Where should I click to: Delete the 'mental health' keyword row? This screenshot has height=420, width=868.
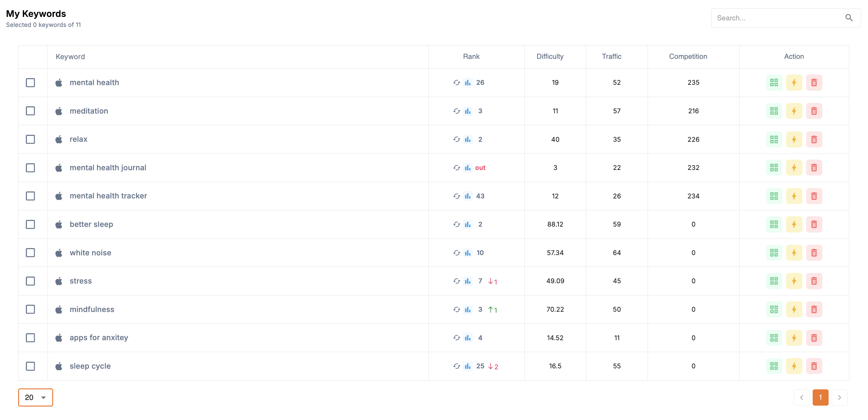pyautogui.click(x=814, y=83)
